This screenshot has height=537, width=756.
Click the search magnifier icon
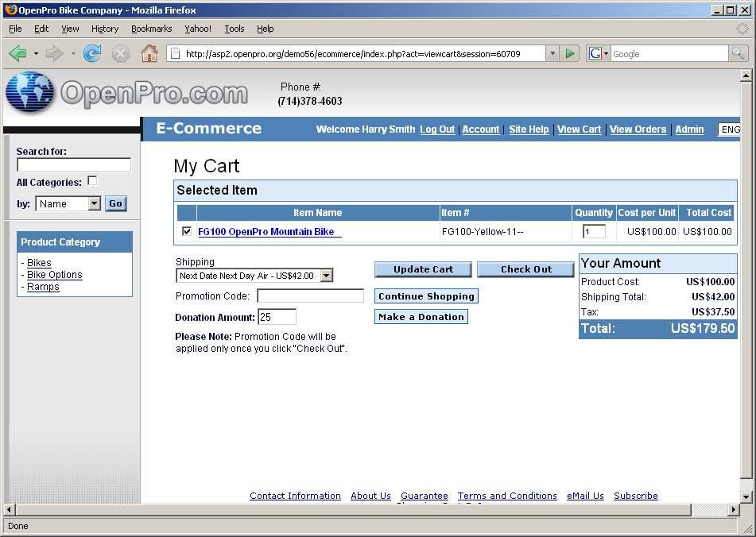pos(739,53)
